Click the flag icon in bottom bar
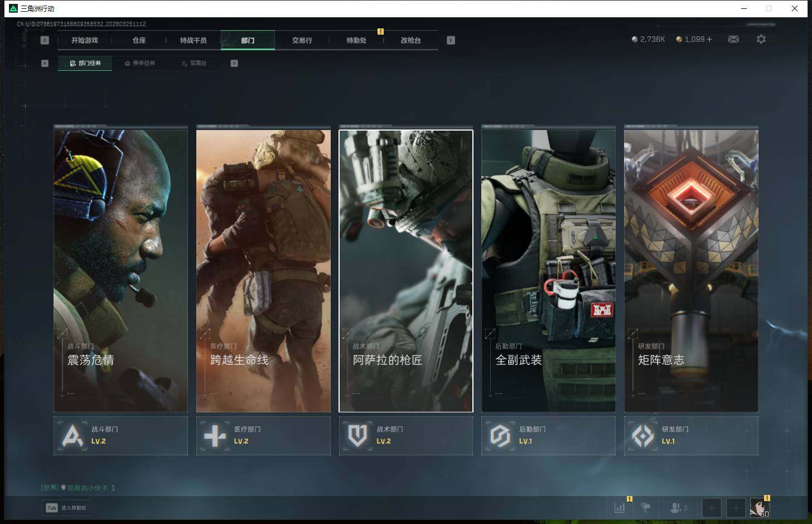 pos(646,508)
